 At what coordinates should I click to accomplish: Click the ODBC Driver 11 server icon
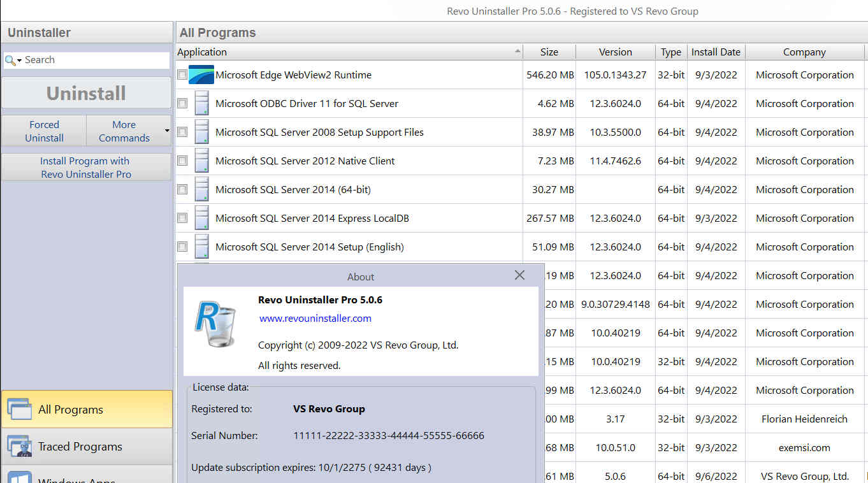pyautogui.click(x=201, y=103)
